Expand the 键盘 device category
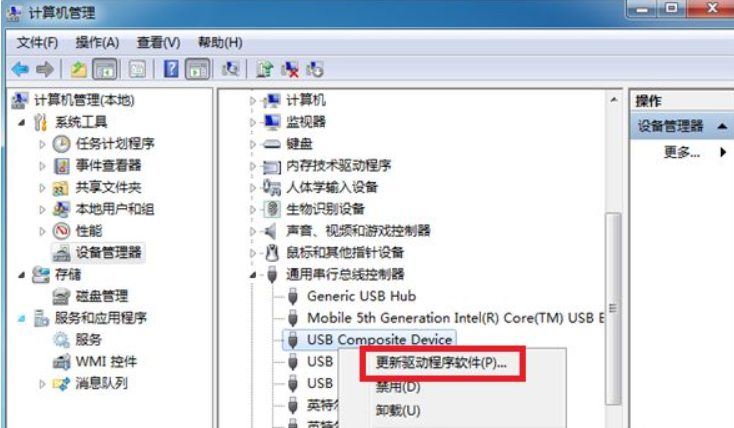This screenshot has width=734, height=428. point(254,144)
